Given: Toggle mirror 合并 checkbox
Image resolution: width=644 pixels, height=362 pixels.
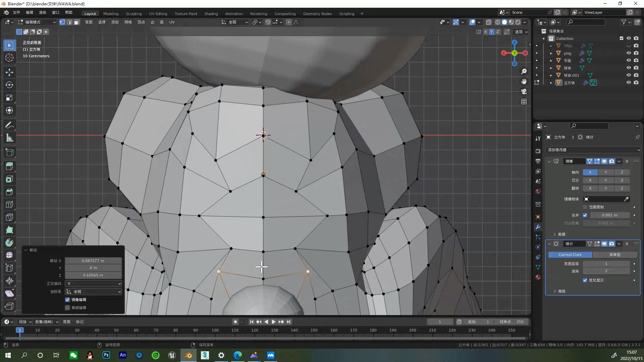Looking at the screenshot, I should [585, 215].
